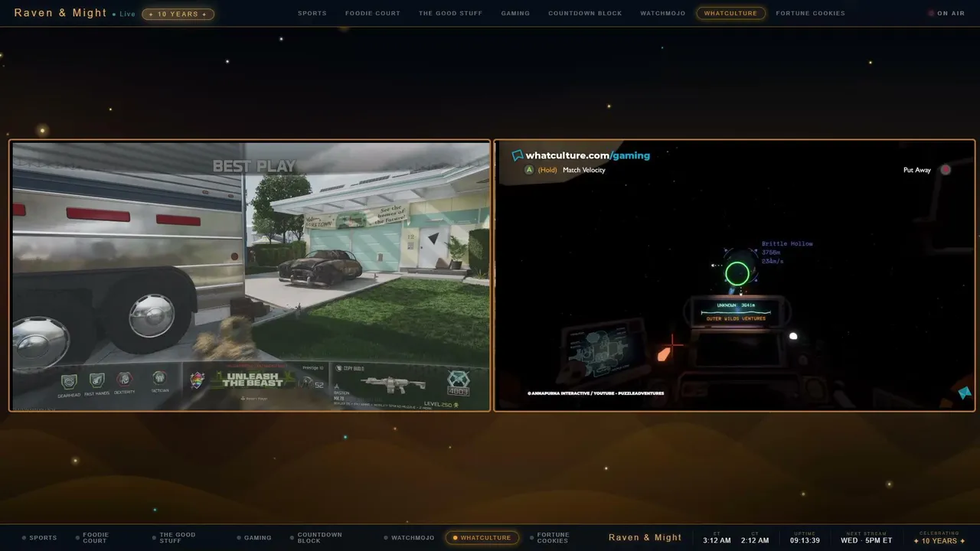The width and height of the screenshot is (980, 551).
Task: Click the Tactician perk icon
Action: click(159, 377)
